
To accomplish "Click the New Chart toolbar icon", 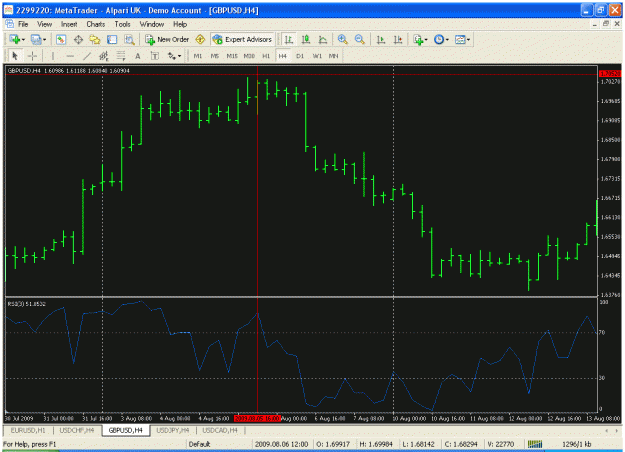I will 15,39.
